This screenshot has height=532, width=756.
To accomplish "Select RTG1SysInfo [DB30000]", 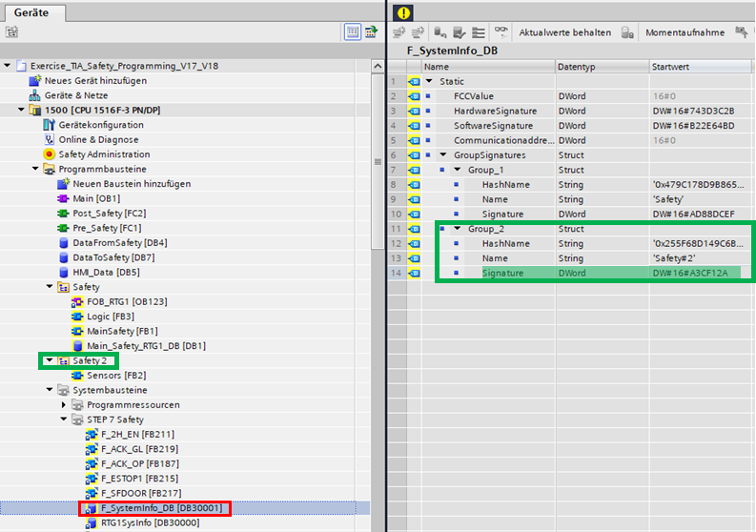I will 150,522.
